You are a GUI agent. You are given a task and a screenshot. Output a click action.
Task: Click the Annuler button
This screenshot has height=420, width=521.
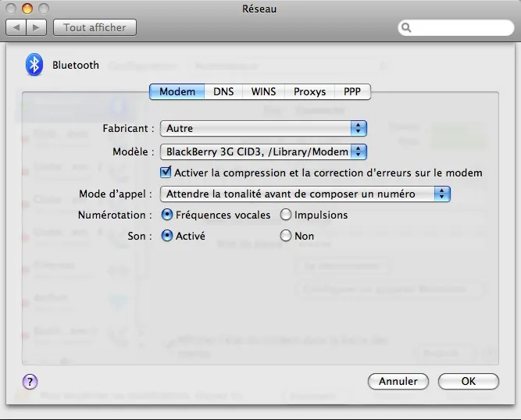pos(398,382)
